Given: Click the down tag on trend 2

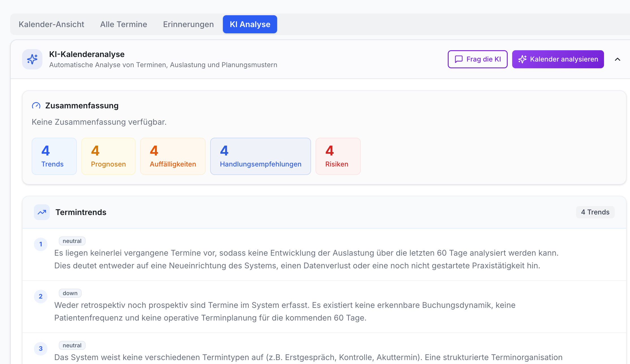Looking at the screenshot, I should click(70, 293).
